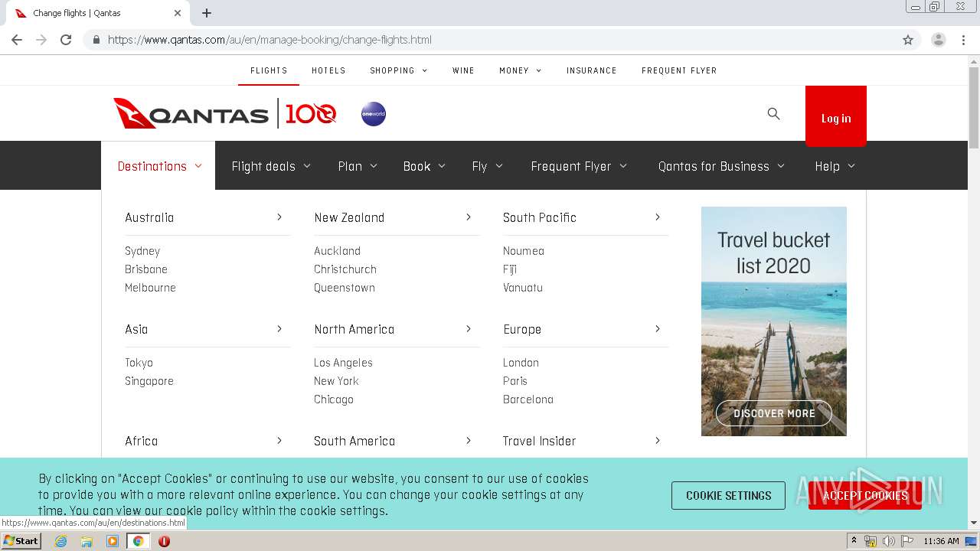
Task: Open the Windows Start button
Action: point(21,541)
